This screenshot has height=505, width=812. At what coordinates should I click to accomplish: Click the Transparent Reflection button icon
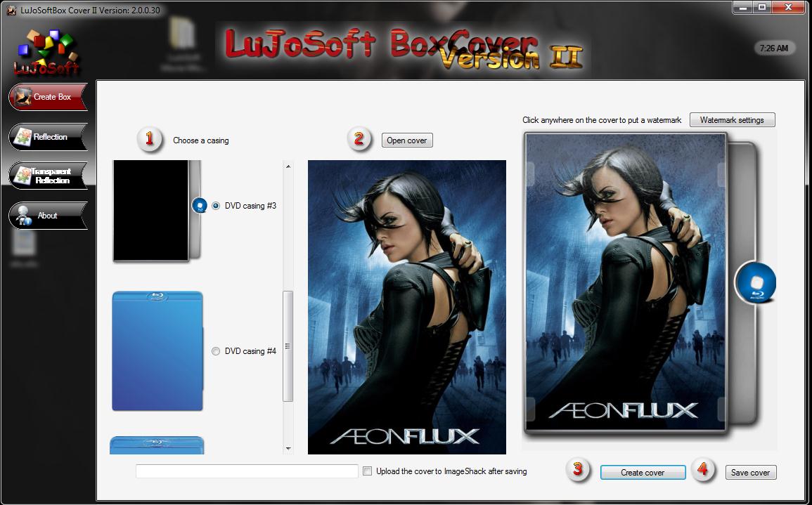click(x=22, y=176)
